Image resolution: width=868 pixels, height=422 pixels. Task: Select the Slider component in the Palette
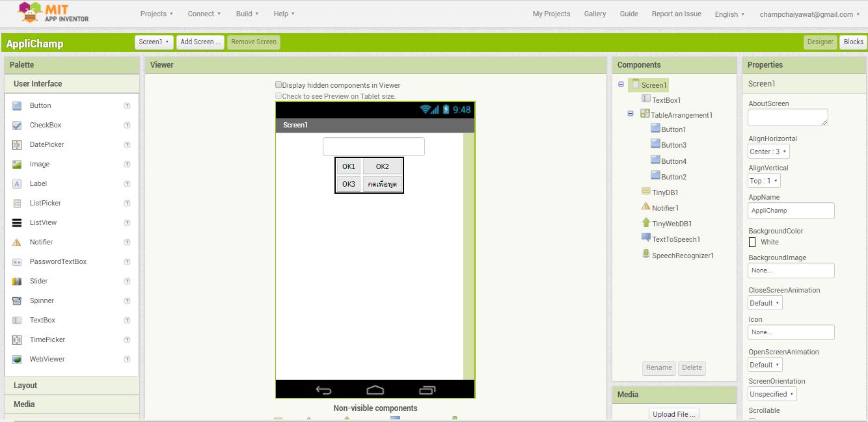coord(38,281)
